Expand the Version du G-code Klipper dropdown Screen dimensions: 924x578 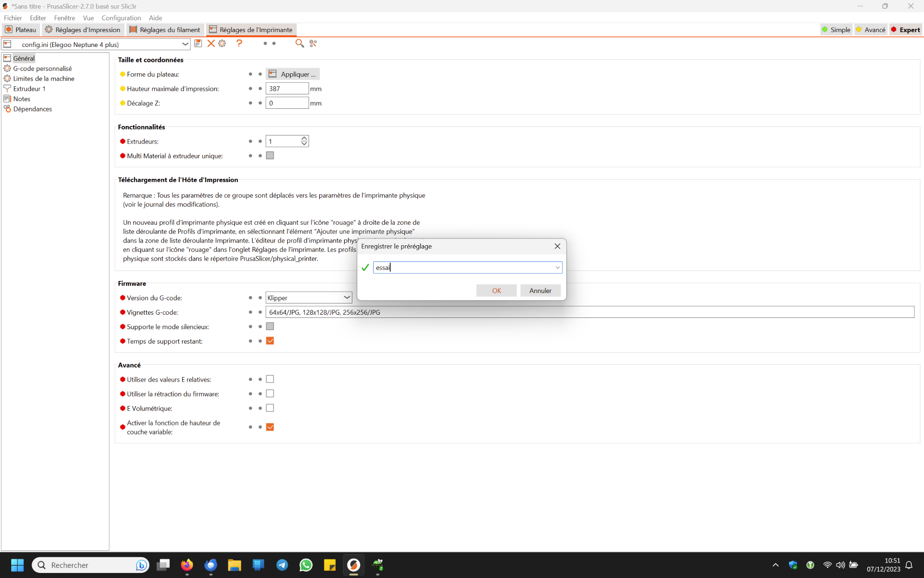tap(346, 298)
